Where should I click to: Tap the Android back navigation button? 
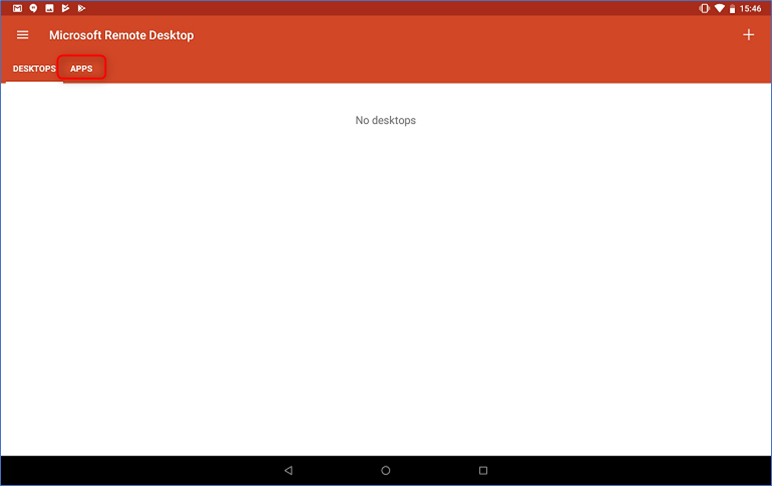[289, 470]
